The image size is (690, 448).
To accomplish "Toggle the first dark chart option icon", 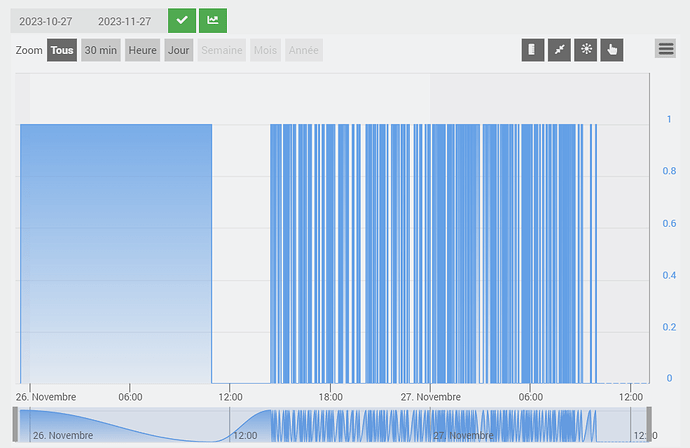I will pos(533,50).
